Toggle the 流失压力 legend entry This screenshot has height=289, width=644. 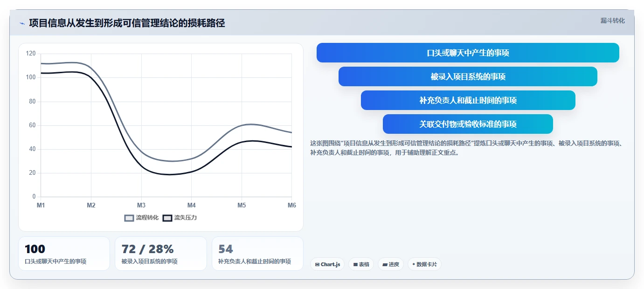click(x=180, y=218)
